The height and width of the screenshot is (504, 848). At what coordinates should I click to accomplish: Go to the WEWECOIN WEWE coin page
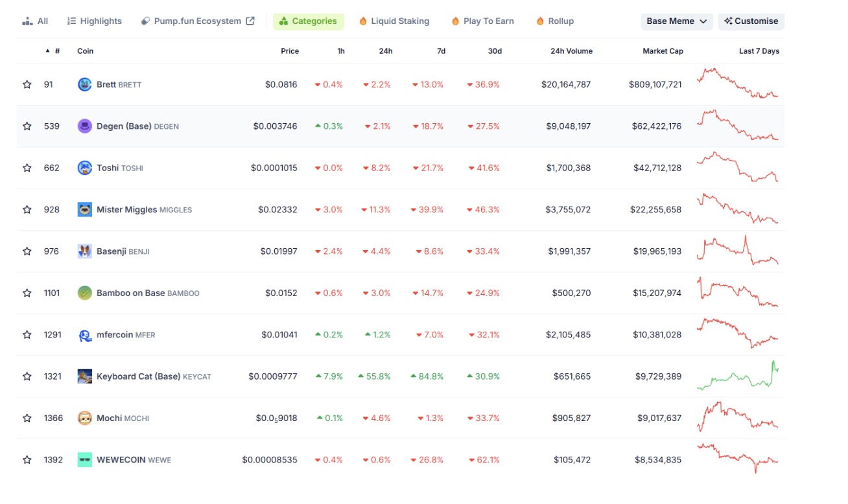coord(134,460)
